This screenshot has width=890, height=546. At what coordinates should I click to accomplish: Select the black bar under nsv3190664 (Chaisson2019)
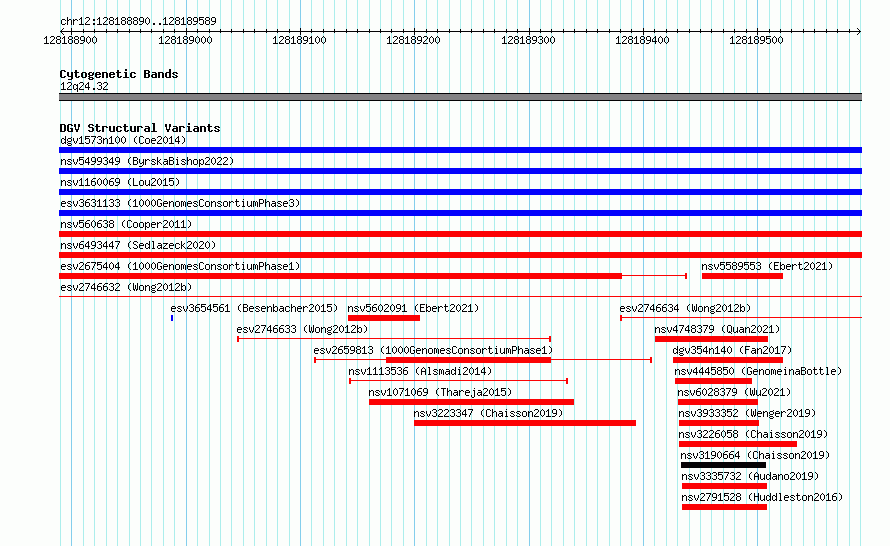click(724, 465)
